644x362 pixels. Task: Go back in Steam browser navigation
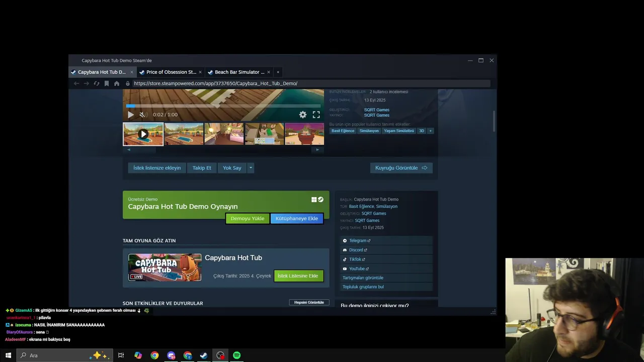tap(76, 83)
